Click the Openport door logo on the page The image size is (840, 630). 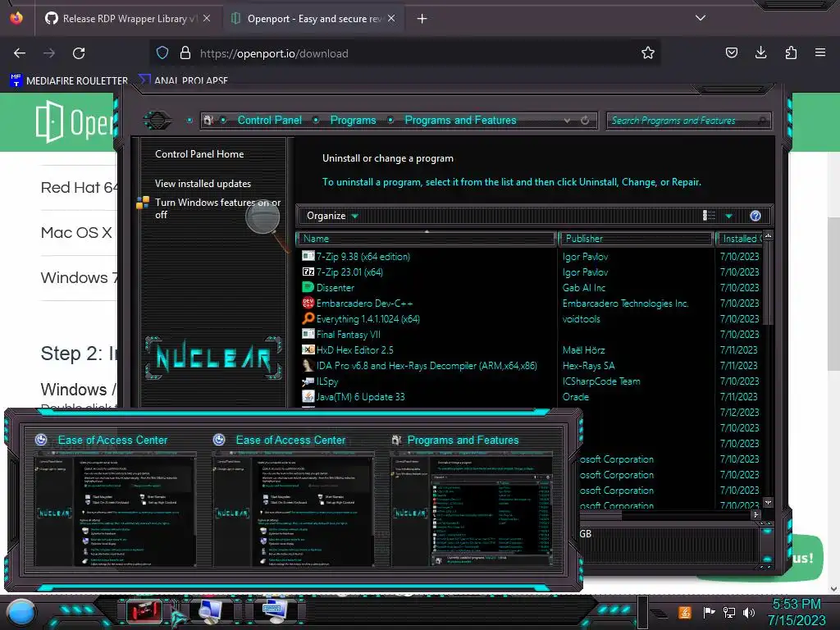tap(49, 121)
